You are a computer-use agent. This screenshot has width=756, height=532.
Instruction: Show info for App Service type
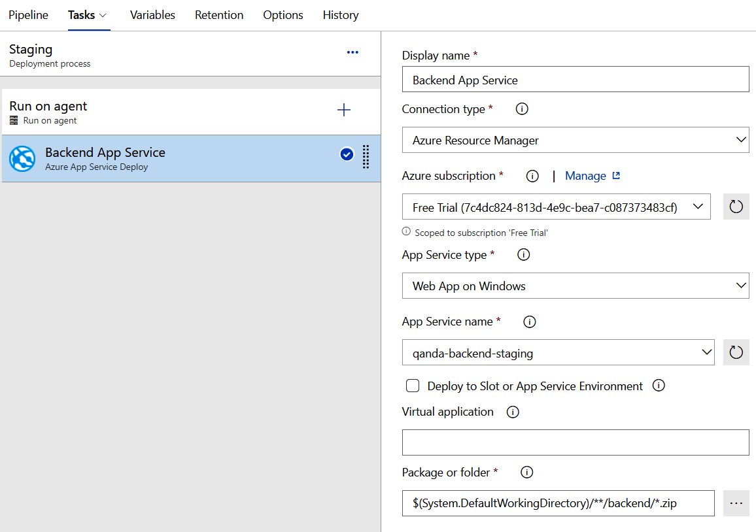click(523, 255)
